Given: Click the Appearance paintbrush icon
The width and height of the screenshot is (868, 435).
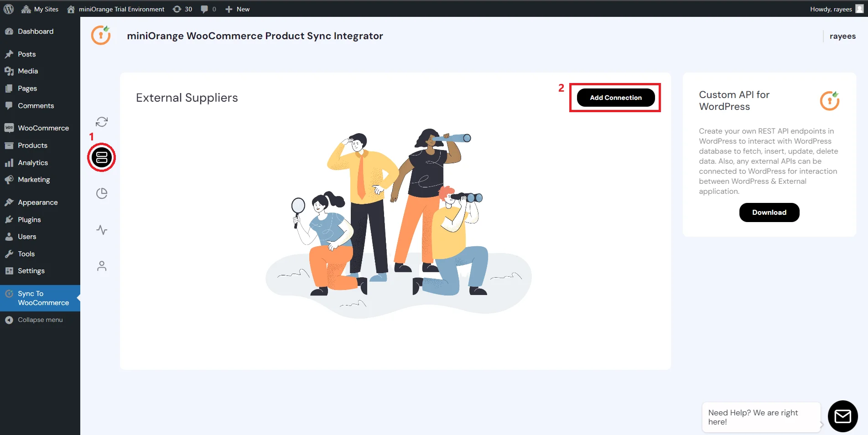Looking at the screenshot, I should [x=9, y=202].
